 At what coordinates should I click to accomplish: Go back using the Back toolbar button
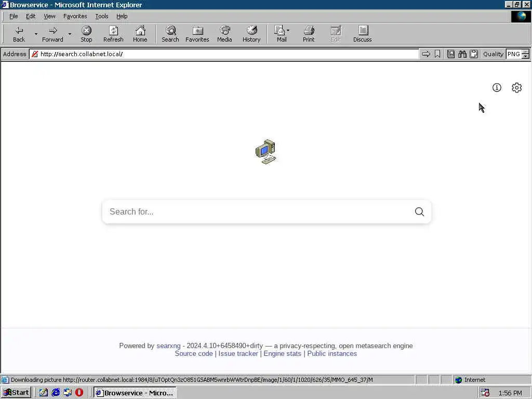tap(19, 34)
